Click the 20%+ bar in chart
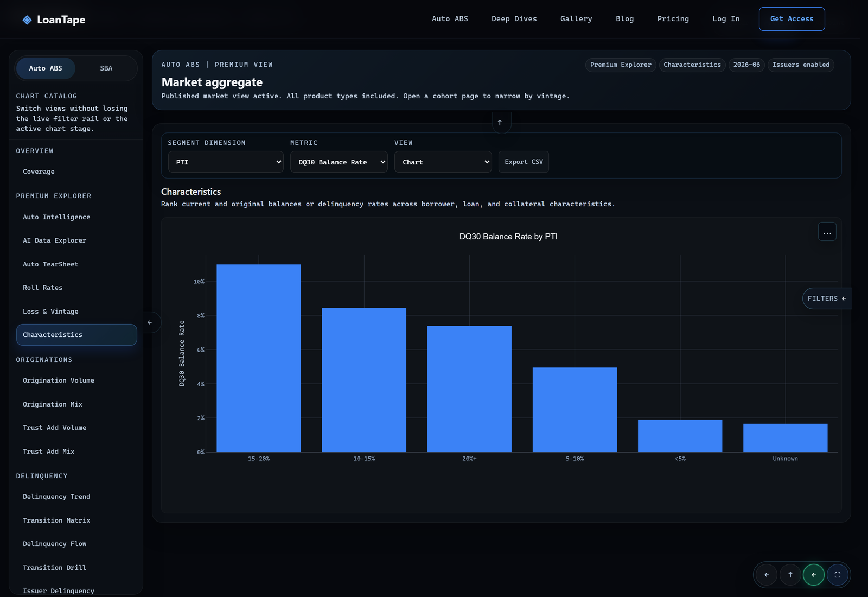This screenshot has width=868, height=597. pos(469,389)
